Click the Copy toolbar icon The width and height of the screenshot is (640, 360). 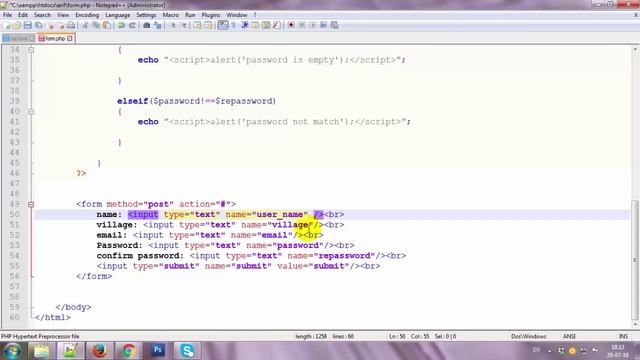click(96, 25)
